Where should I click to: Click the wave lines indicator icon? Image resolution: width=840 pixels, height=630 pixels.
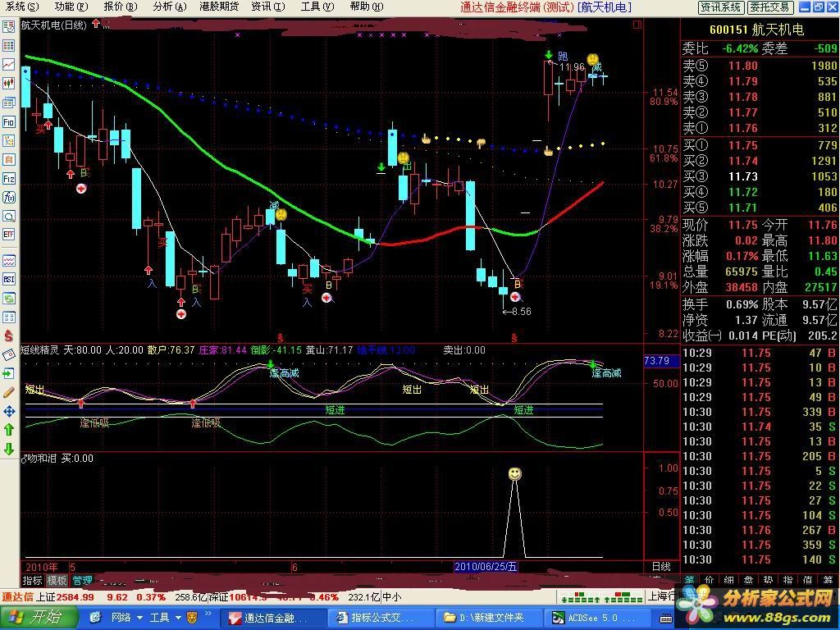[8, 261]
